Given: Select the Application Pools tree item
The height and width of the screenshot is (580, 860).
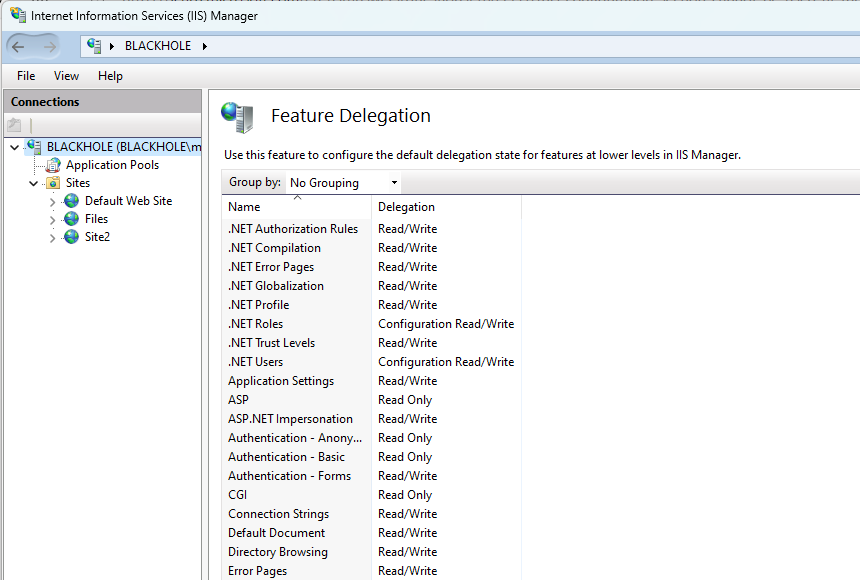Looking at the screenshot, I should [x=112, y=165].
